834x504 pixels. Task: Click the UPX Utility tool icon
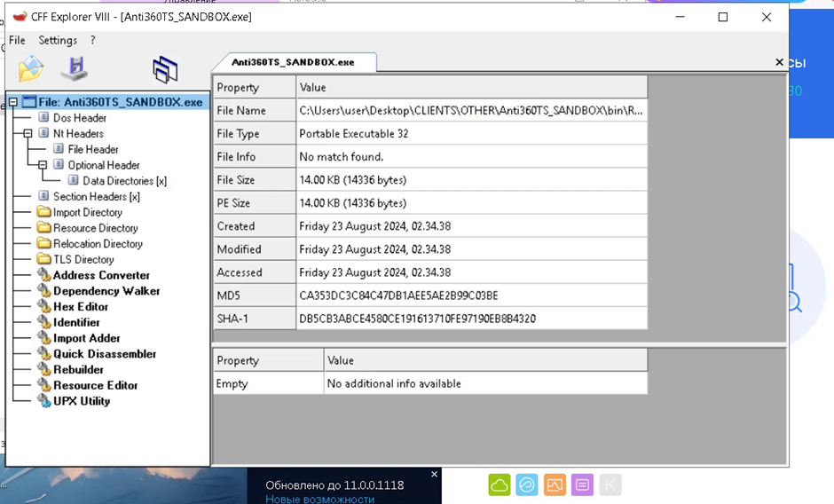(x=44, y=400)
